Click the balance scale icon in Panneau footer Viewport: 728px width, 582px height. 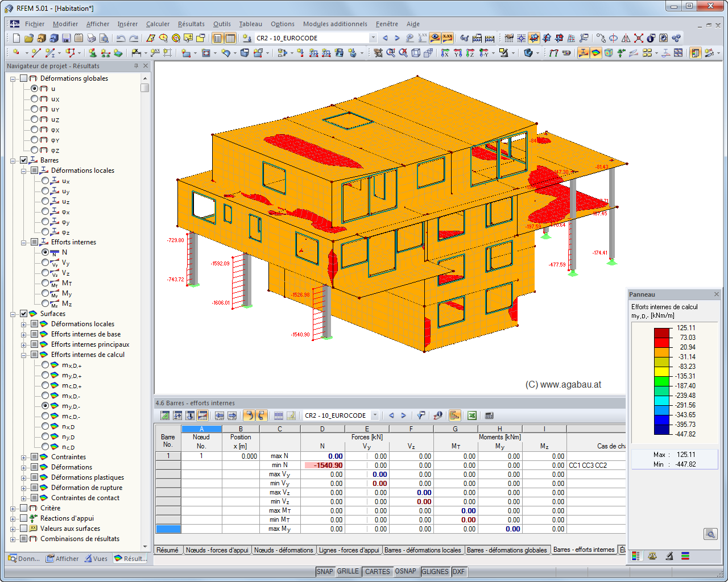pos(652,556)
